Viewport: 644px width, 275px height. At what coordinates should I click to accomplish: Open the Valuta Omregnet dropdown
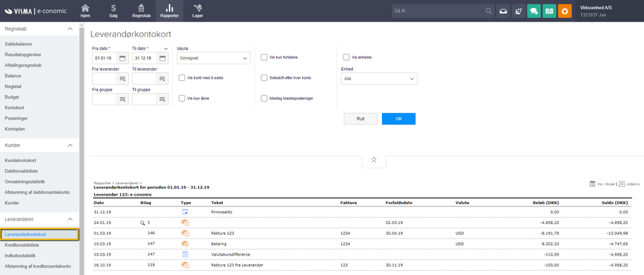click(213, 58)
